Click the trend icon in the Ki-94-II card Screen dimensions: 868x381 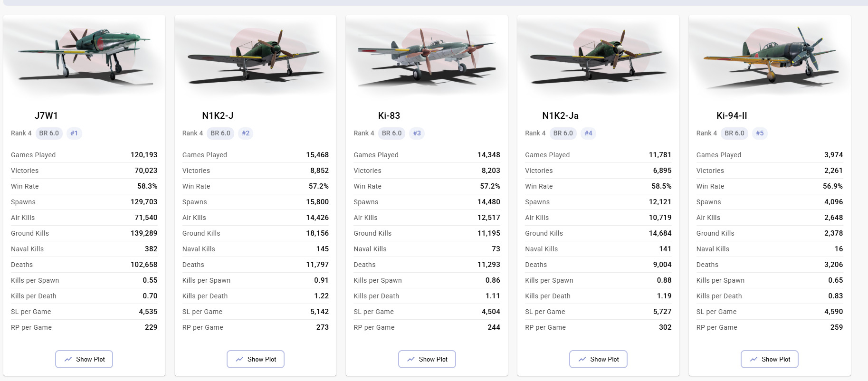coord(754,359)
